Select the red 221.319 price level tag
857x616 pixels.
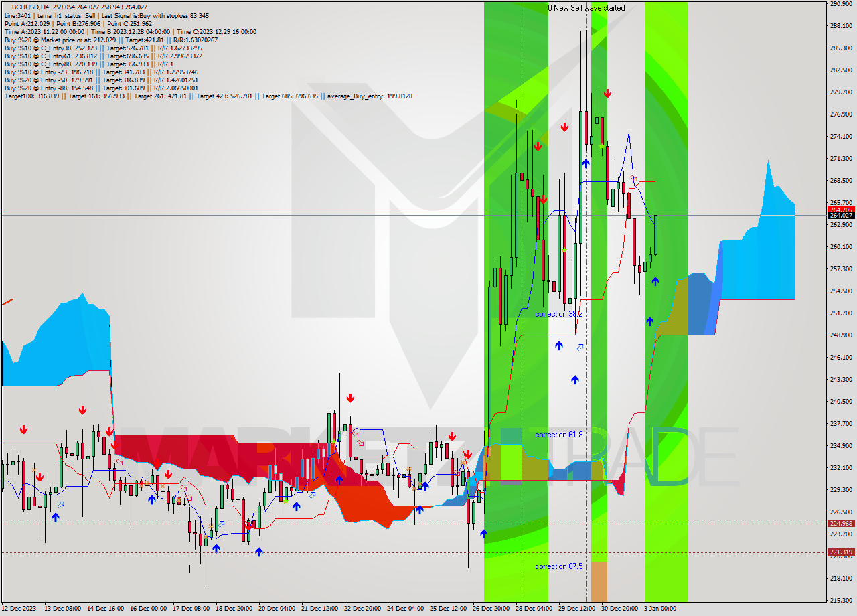(842, 552)
